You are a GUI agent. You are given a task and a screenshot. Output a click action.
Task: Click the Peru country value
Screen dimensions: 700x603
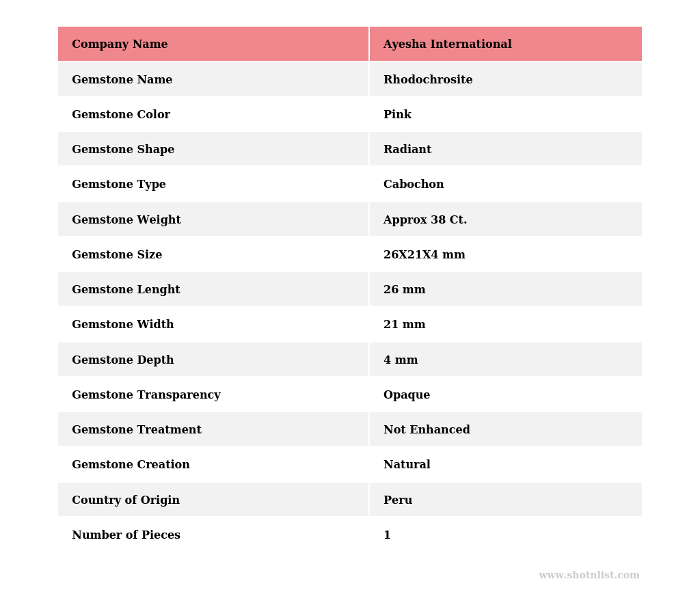pos(397,500)
